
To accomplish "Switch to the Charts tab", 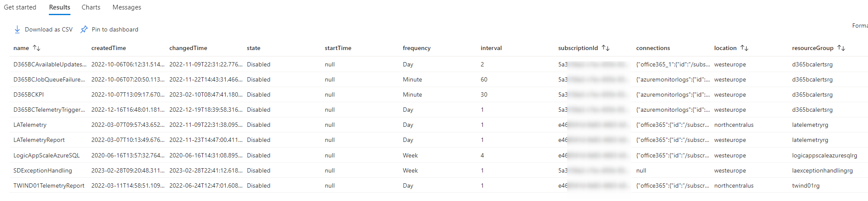I will pyautogui.click(x=91, y=7).
